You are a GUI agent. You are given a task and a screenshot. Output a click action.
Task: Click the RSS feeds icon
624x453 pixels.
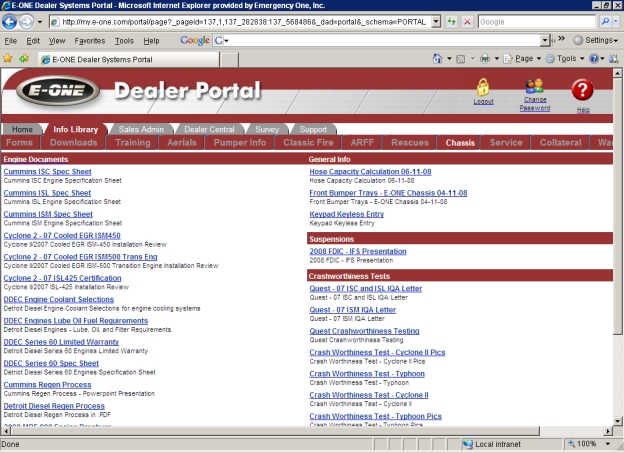(460, 59)
